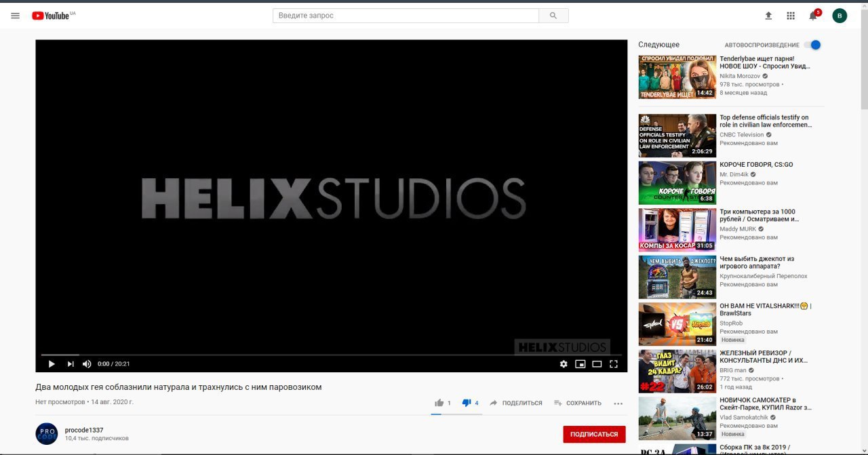
Task: Open Top defense officials testify video title
Action: pos(765,121)
